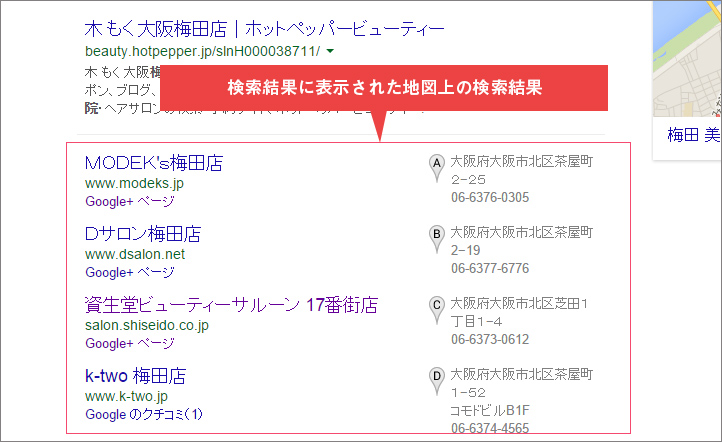Click phone number 06-6374-4565
The width and height of the screenshot is (722, 442).
[x=490, y=428]
